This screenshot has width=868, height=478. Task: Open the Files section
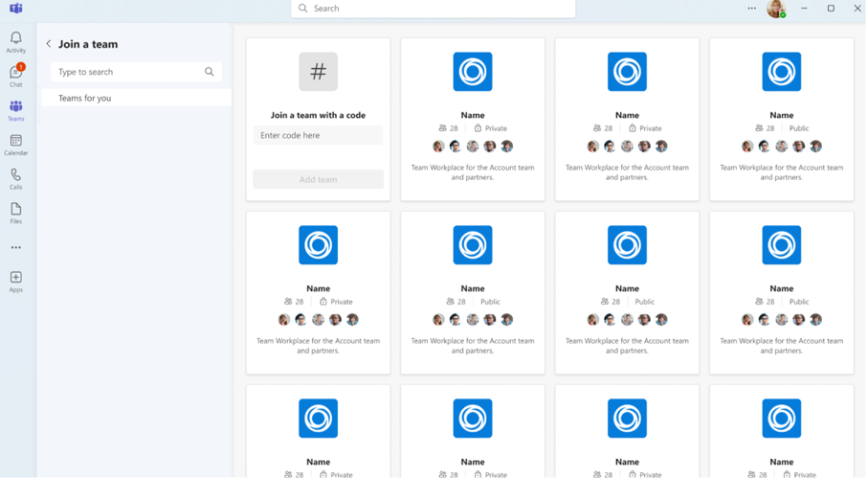tap(16, 214)
